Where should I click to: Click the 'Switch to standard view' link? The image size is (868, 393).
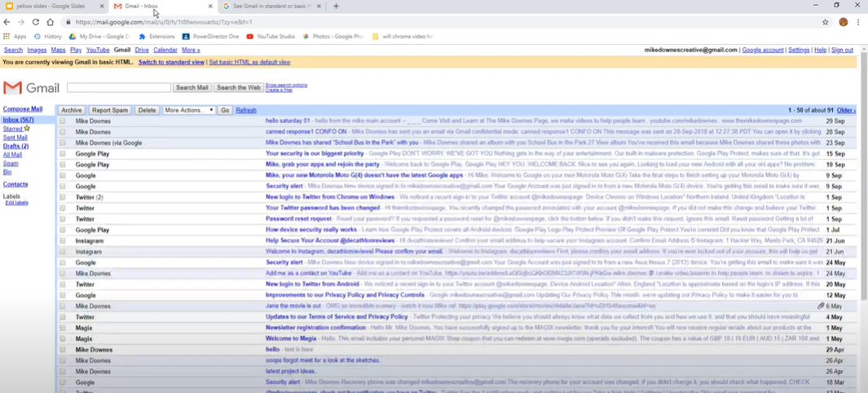pyautogui.click(x=171, y=62)
